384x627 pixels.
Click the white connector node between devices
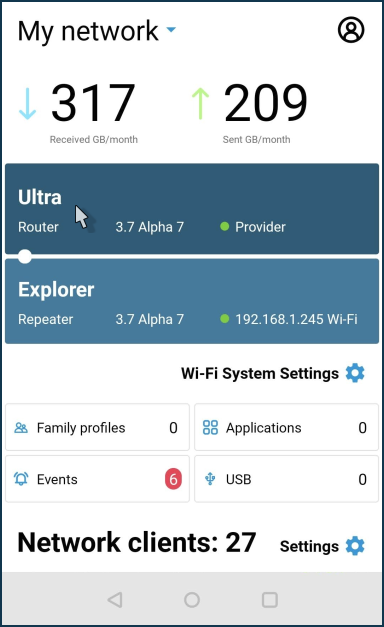point(25,257)
